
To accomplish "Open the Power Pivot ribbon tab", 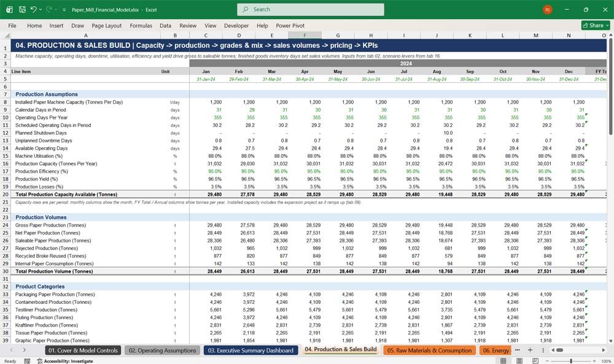I will [290, 25].
